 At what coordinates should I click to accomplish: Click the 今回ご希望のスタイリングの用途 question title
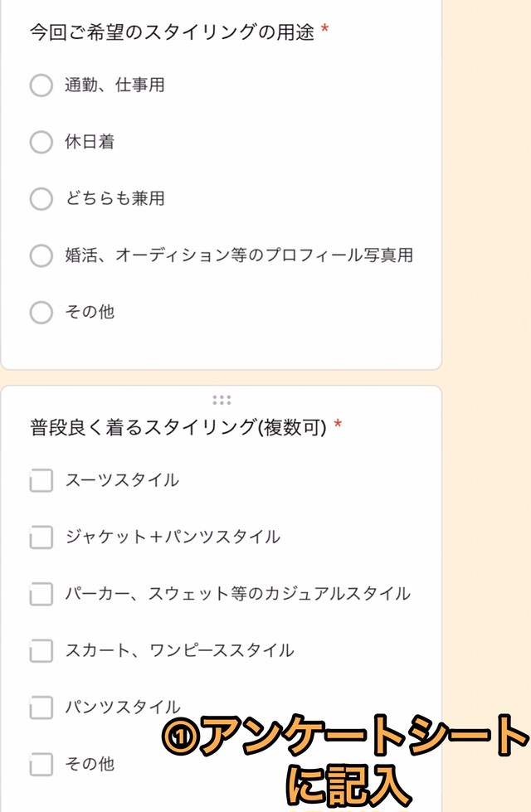click(172, 32)
